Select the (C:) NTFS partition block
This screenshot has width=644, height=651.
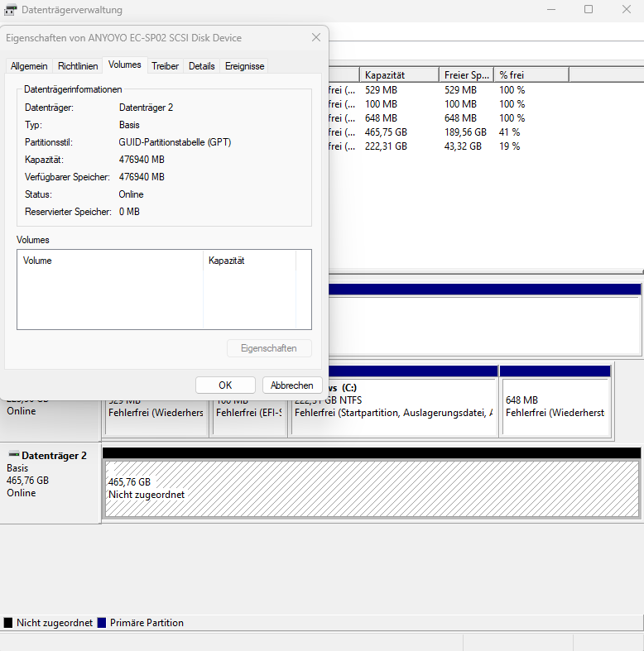tap(393, 406)
